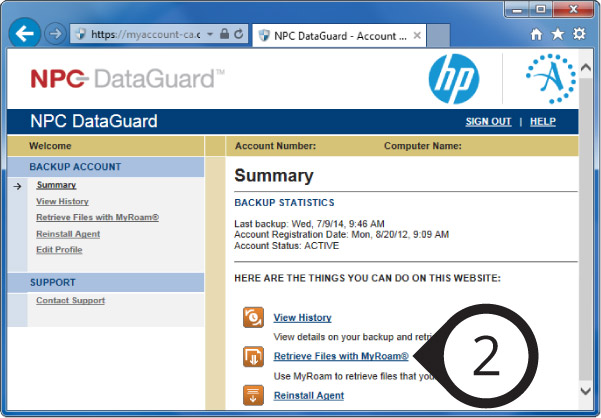Click Reinstall Agent in the sidebar
This screenshot has height=418, width=601.
click(x=68, y=233)
